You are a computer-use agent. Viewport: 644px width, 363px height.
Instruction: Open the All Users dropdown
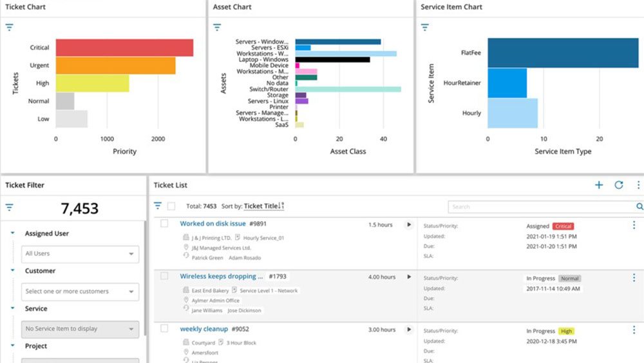[x=80, y=254]
